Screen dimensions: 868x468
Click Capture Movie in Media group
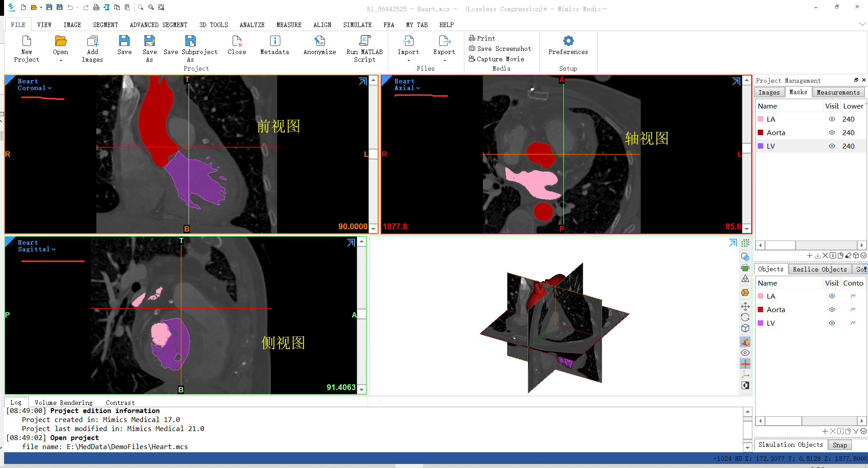pos(496,59)
